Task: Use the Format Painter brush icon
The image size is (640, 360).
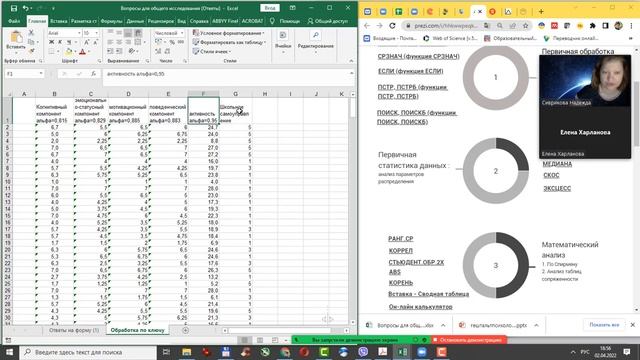Action: coord(31,51)
